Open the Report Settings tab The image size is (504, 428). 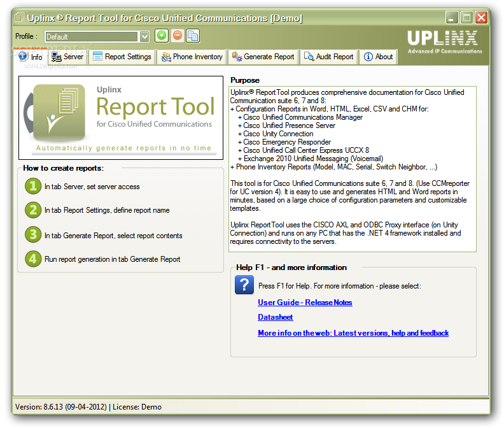pos(122,57)
